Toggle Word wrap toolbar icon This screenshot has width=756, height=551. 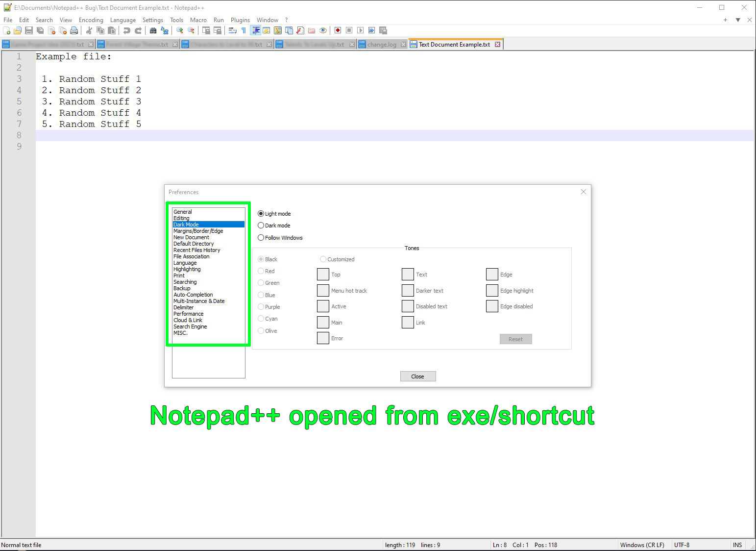pos(232,30)
